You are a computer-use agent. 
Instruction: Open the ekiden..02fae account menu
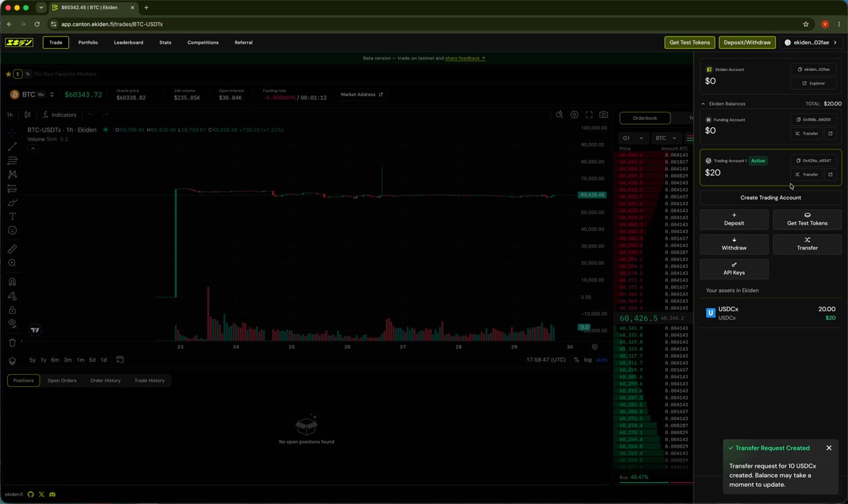[x=811, y=42]
